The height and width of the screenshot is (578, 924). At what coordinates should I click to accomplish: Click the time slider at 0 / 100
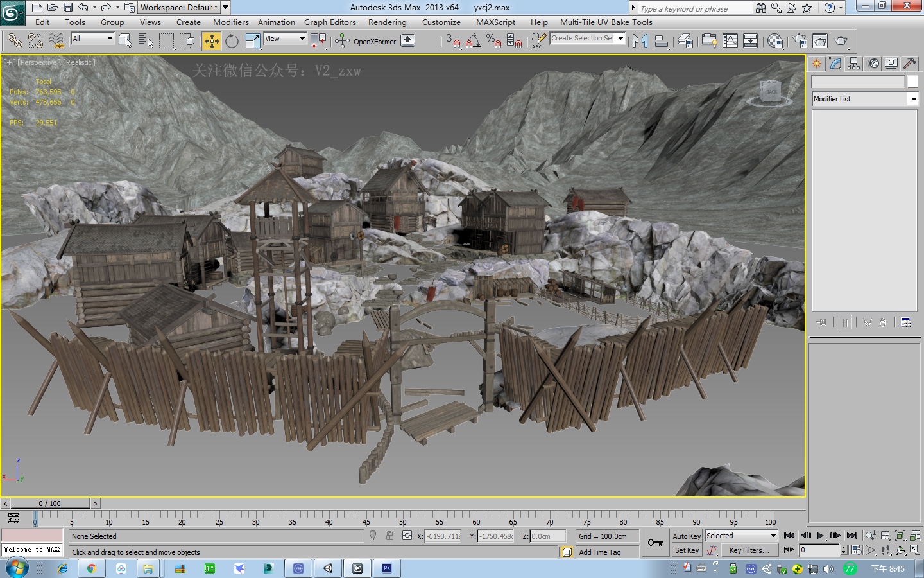pos(50,504)
